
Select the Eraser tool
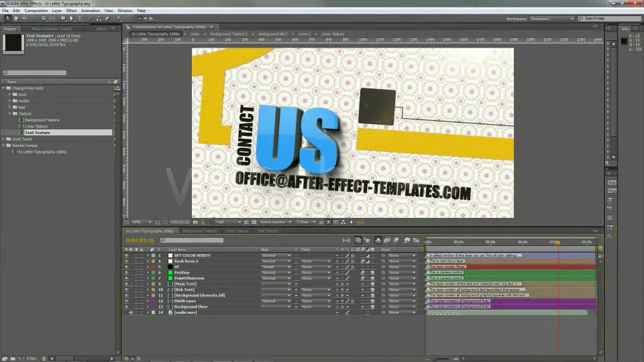click(107, 19)
